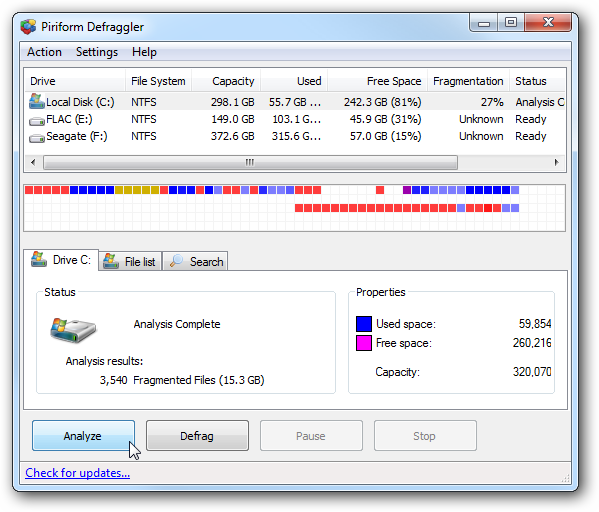Open the Help menu

(x=144, y=52)
